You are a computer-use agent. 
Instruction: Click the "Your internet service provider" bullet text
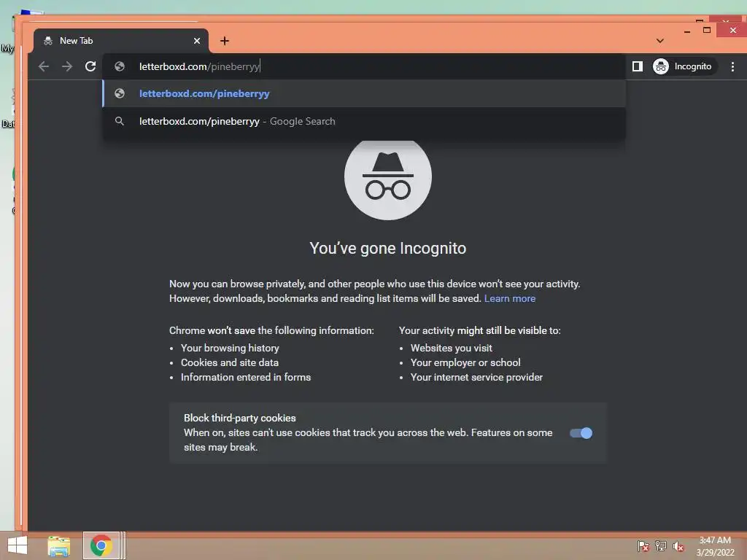pyautogui.click(x=476, y=378)
